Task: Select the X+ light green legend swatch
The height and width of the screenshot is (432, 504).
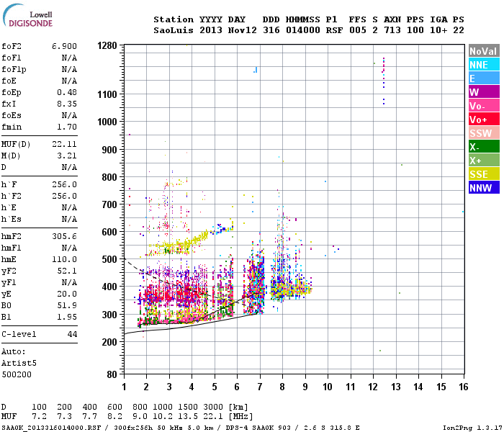Action: [484, 161]
